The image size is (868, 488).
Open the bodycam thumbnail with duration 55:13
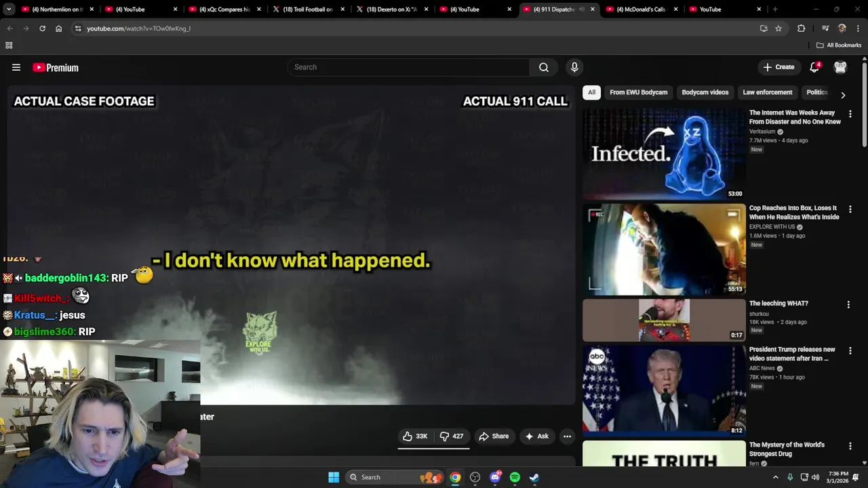click(664, 249)
